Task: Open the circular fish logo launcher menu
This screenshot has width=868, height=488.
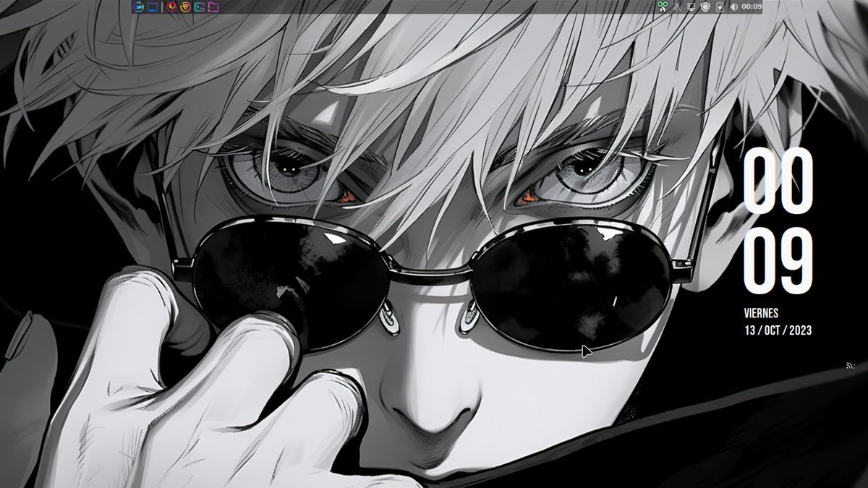Action: (138, 7)
